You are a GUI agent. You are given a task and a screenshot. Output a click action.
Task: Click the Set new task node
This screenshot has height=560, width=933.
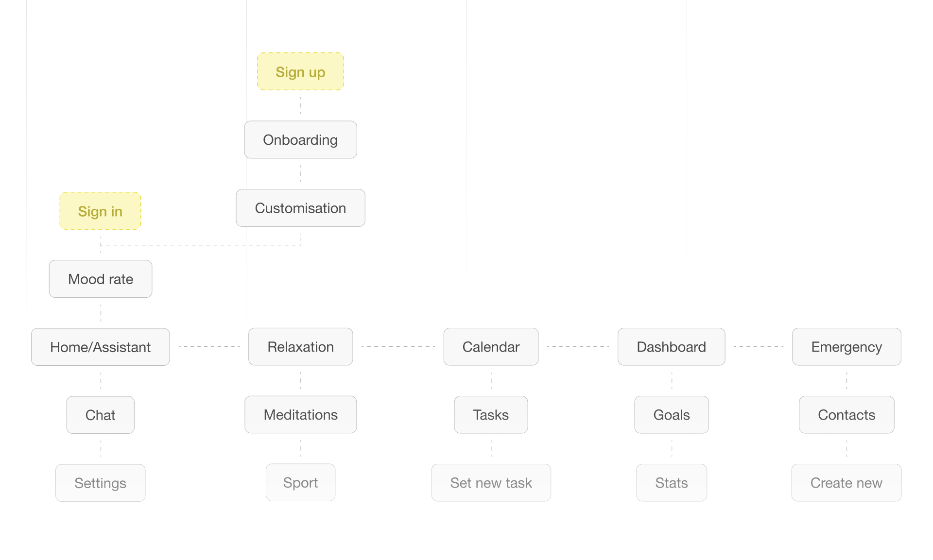coord(491,483)
